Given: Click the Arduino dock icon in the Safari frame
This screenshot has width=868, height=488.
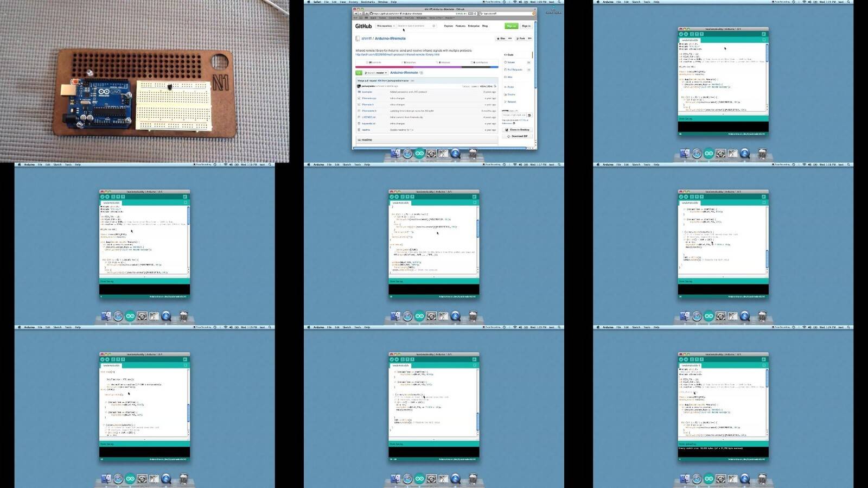Looking at the screenshot, I should pos(419,154).
